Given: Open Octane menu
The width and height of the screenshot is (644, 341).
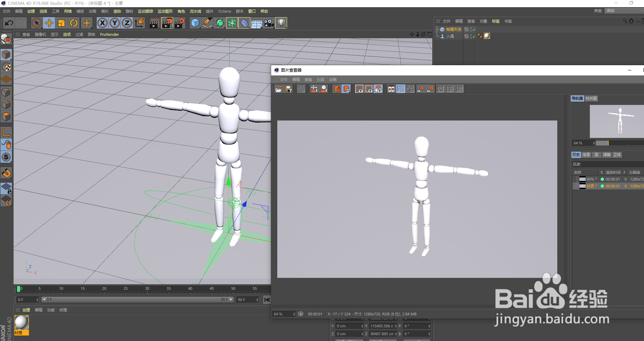Looking at the screenshot, I should (x=225, y=11).
